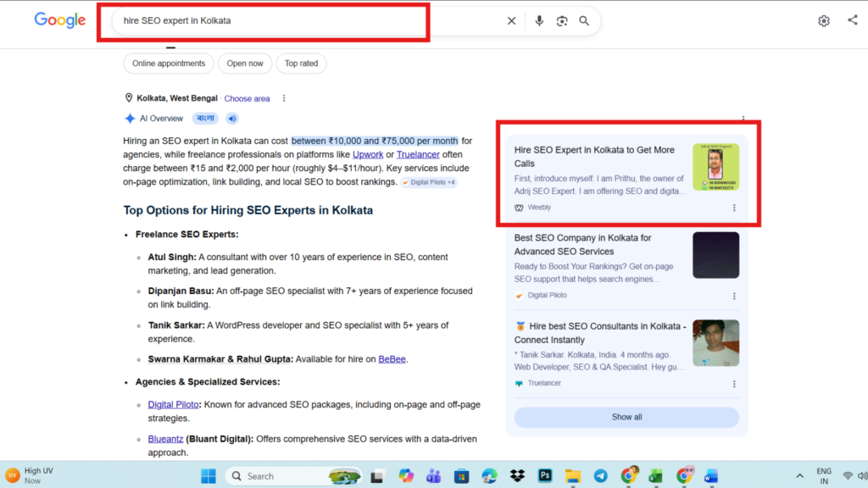The height and width of the screenshot is (488, 868).
Task: Click the Show all button
Action: (x=626, y=417)
